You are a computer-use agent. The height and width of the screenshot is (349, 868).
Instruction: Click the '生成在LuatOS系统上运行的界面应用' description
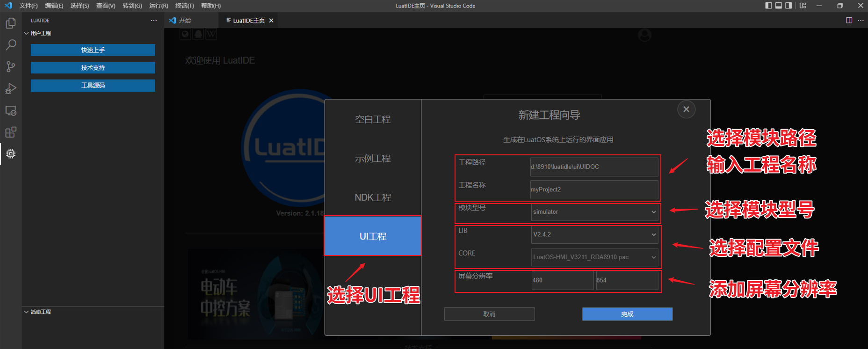click(558, 140)
